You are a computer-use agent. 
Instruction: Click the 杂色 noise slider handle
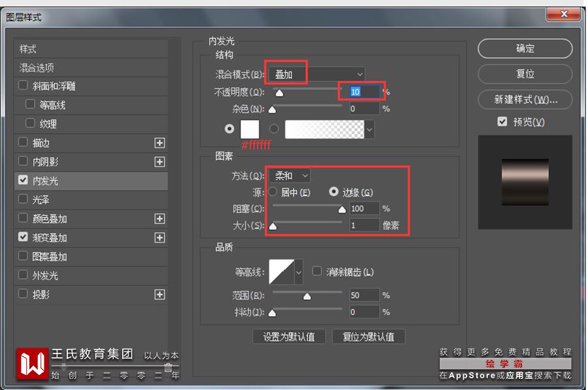pyautogui.click(x=272, y=110)
